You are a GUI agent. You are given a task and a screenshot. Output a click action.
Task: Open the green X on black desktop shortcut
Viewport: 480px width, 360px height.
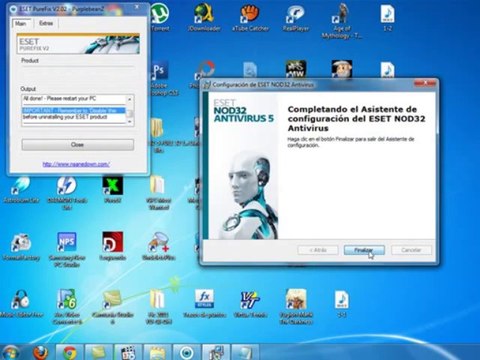pyautogui.click(x=113, y=190)
